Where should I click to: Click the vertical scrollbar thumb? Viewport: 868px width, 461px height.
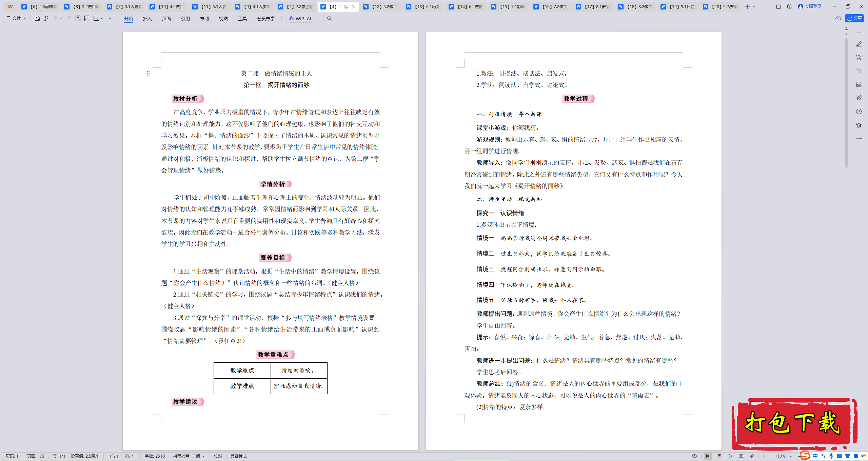(846, 103)
